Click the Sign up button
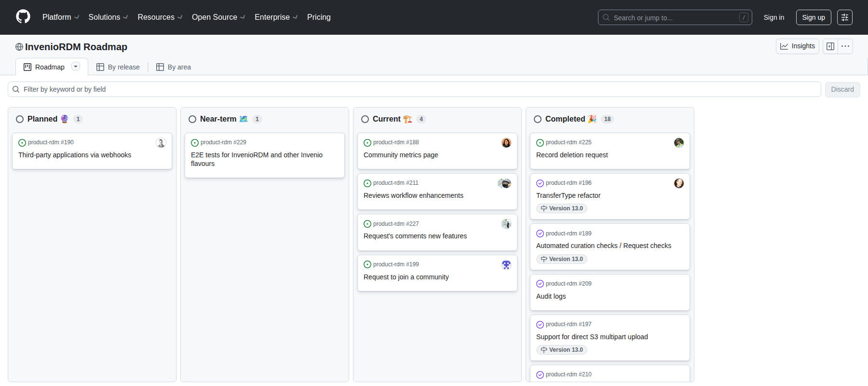This screenshot has width=868, height=386. 814,17
